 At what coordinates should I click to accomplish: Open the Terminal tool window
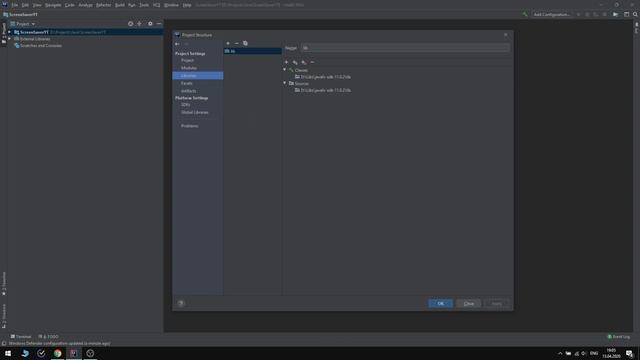(21, 337)
